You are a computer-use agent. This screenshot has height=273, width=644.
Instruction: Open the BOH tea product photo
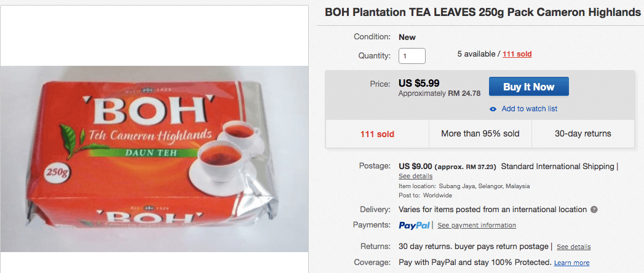tap(154, 159)
